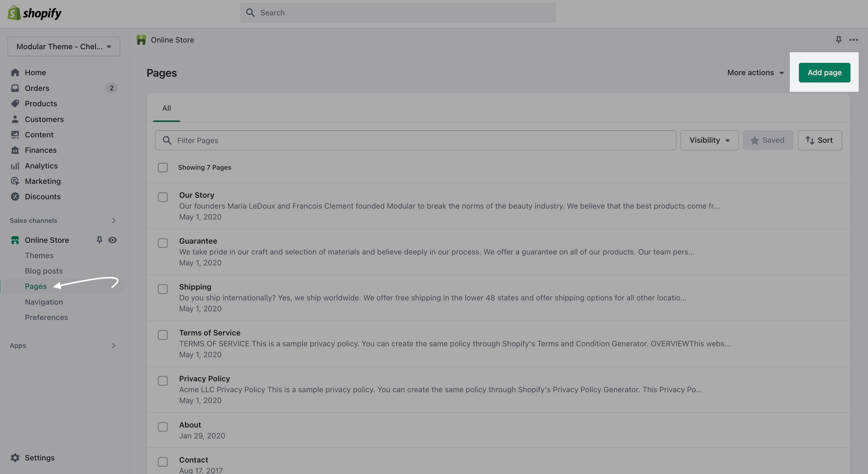Tick the Privacy Policy checkbox

pyautogui.click(x=163, y=381)
